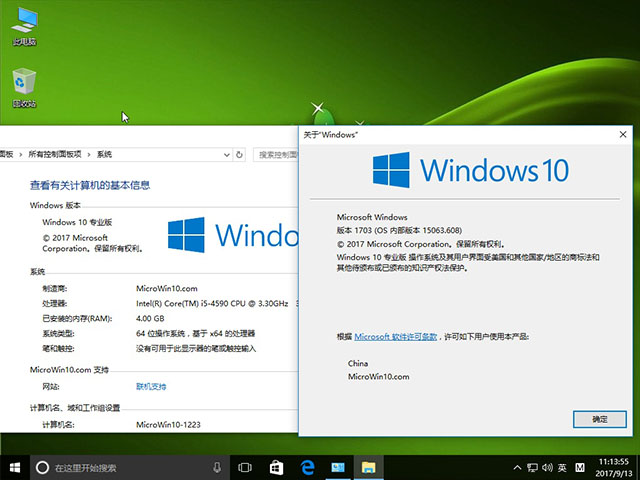Open the clock showing 11:13:55
The width and height of the screenshot is (640, 480).
click(613, 462)
